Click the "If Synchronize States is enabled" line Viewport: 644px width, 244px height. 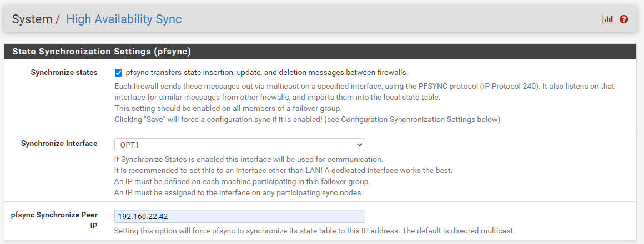[x=249, y=160]
